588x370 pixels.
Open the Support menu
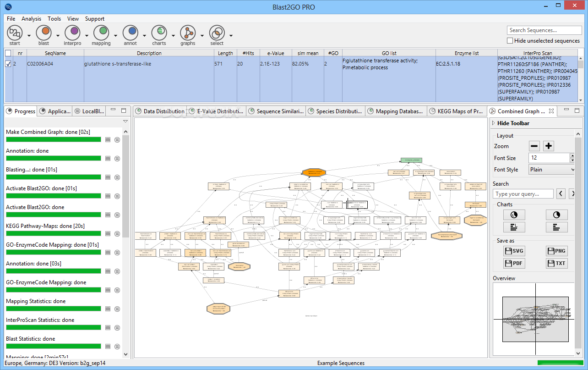(x=95, y=19)
